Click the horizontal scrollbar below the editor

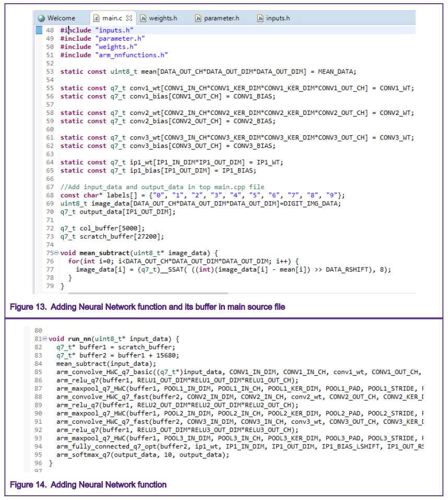click(148, 293)
